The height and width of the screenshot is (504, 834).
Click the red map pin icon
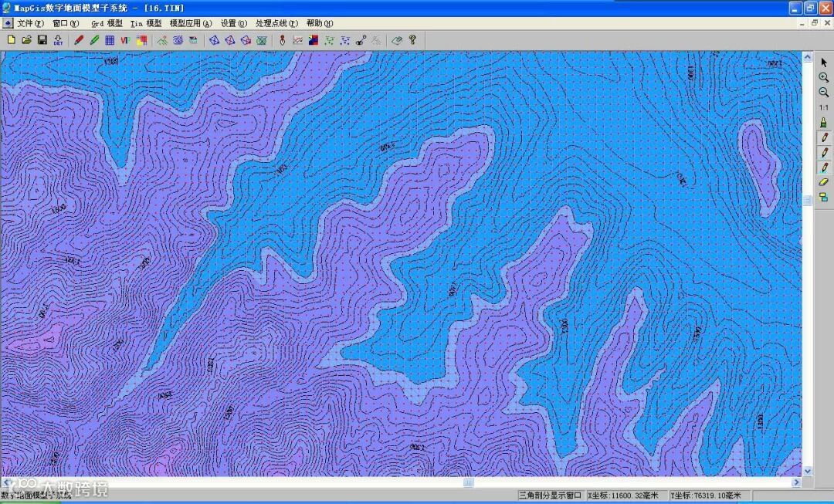pos(283,40)
